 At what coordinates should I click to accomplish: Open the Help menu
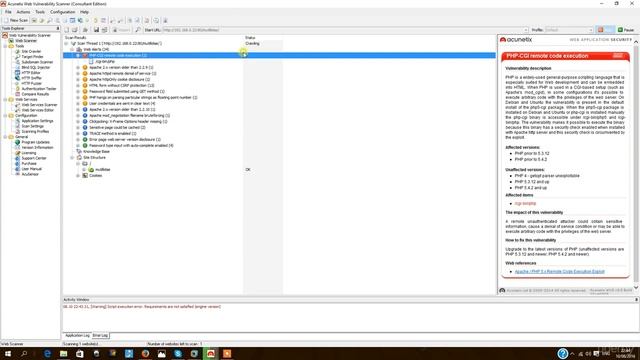(x=84, y=12)
